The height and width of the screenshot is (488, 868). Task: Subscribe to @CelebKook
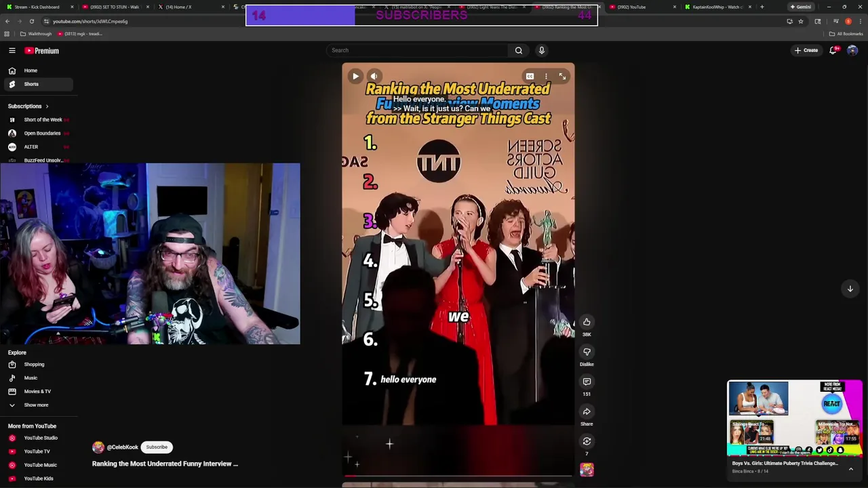coord(157,447)
